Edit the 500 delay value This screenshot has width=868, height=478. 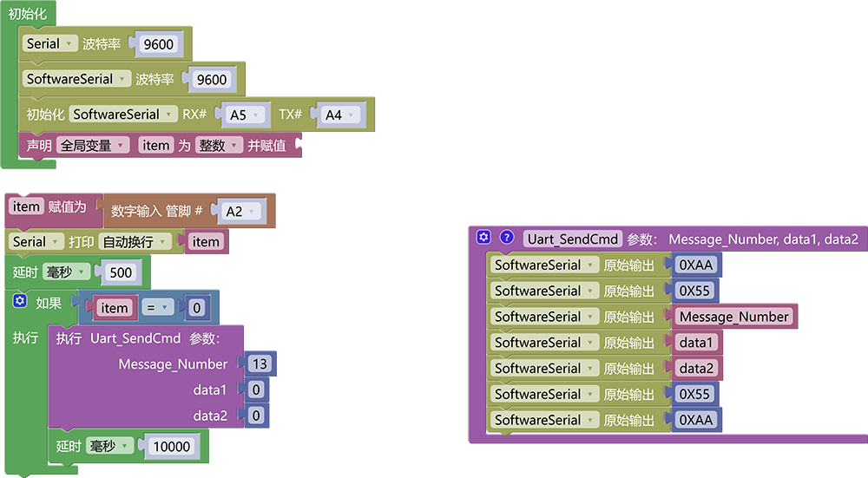coord(121,272)
